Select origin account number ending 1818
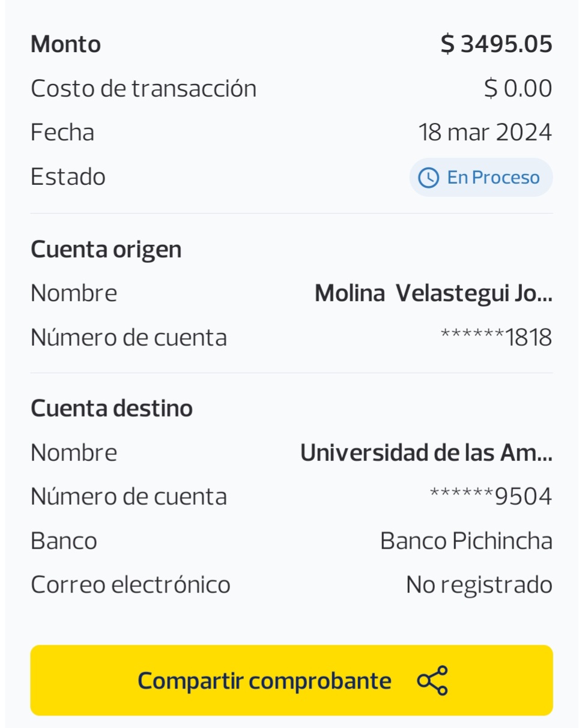 click(496, 337)
